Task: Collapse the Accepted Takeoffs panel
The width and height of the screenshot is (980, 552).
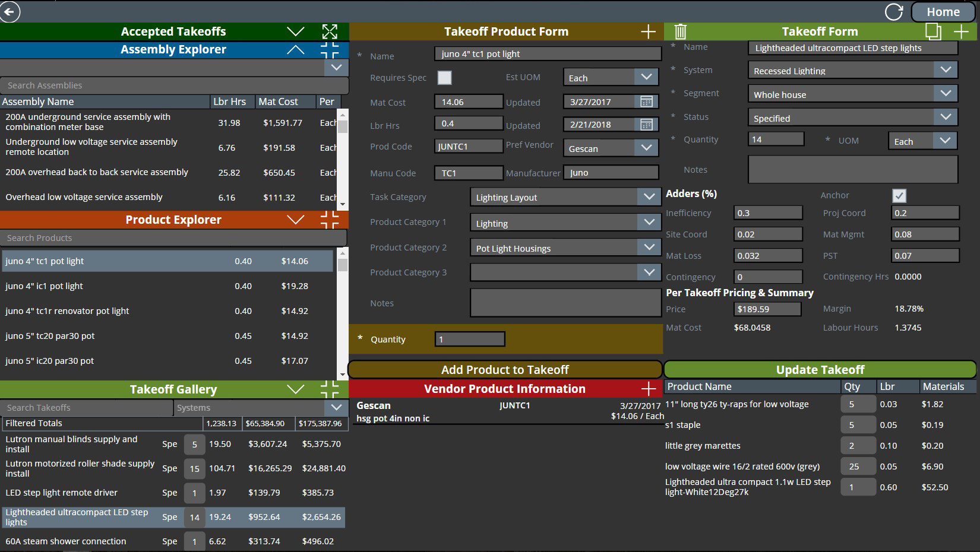Action: (295, 31)
